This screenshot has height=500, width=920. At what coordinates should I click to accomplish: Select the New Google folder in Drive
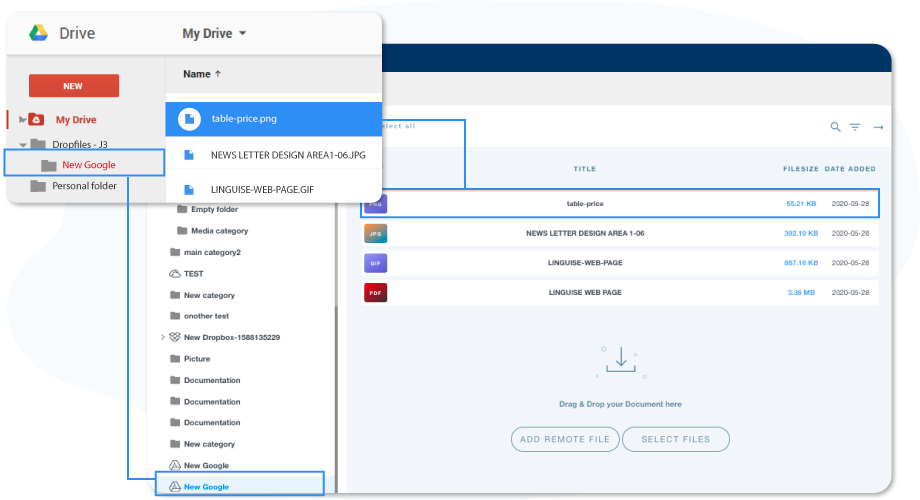(x=84, y=163)
